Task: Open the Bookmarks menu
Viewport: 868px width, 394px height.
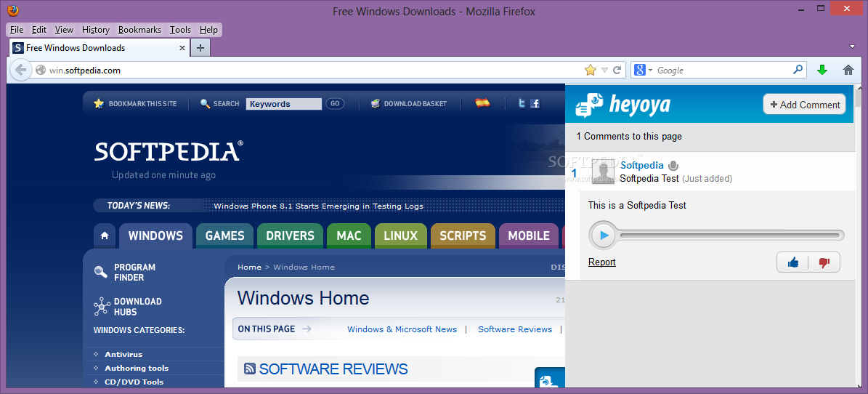Action: 139,30
